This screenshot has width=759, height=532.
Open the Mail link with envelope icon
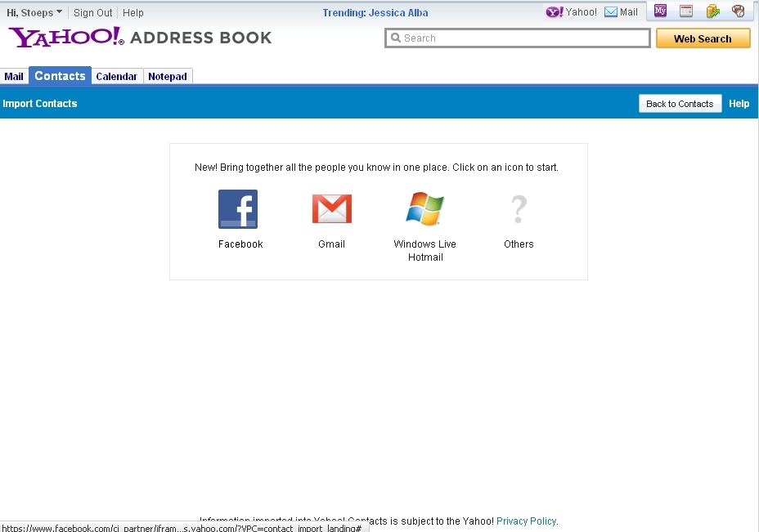click(x=622, y=12)
